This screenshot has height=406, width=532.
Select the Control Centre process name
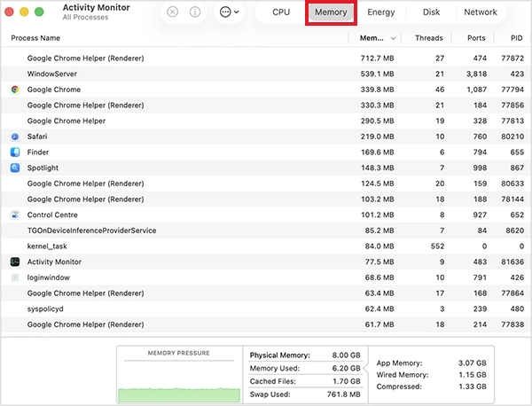pos(52,215)
